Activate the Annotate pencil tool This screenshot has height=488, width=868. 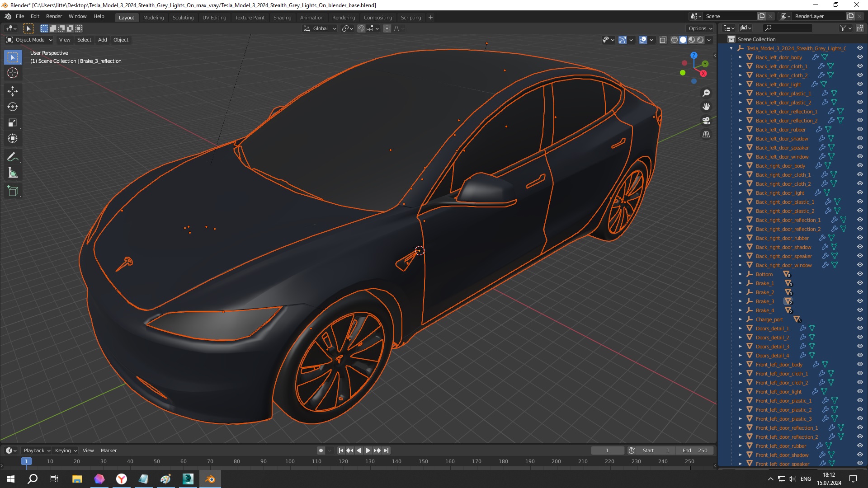tap(13, 157)
